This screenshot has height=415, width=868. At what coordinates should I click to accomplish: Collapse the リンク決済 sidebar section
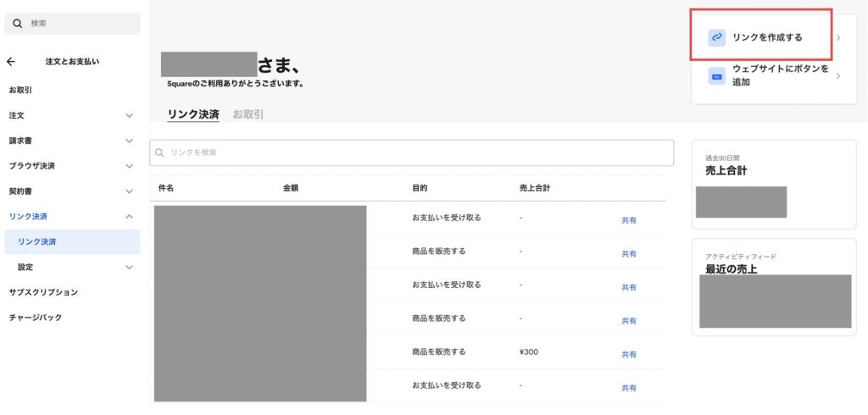pyautogui.click(x=129, y=217)
